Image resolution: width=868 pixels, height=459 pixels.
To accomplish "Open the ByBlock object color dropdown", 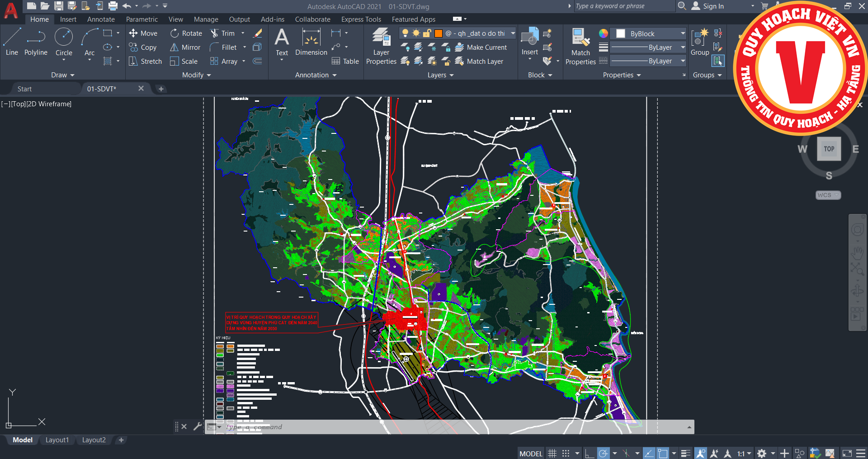I will tap(683, 33).
